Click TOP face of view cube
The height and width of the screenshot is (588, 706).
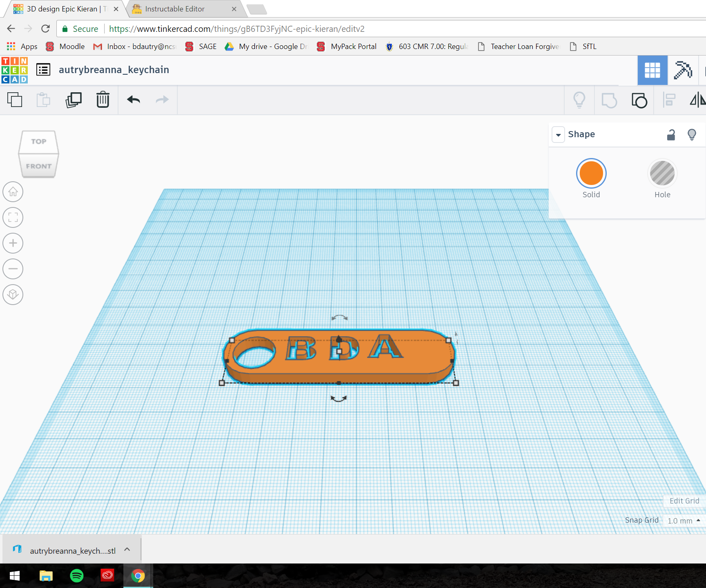[39, 142]
